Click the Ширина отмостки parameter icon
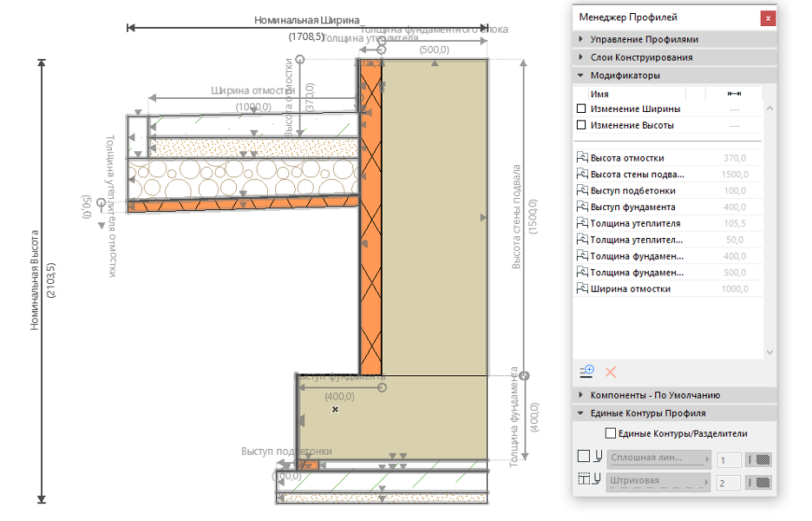The image size is (812, 521). [x=582, y=289]
